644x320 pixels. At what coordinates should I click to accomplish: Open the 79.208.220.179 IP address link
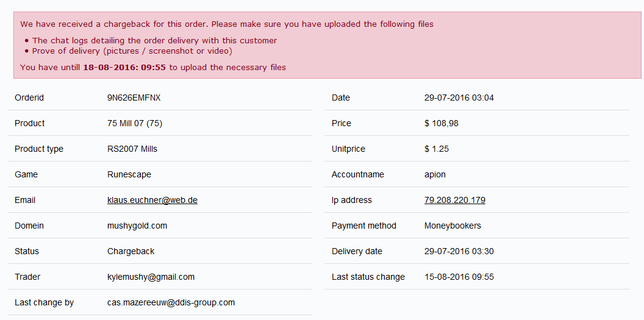[454, 200]
